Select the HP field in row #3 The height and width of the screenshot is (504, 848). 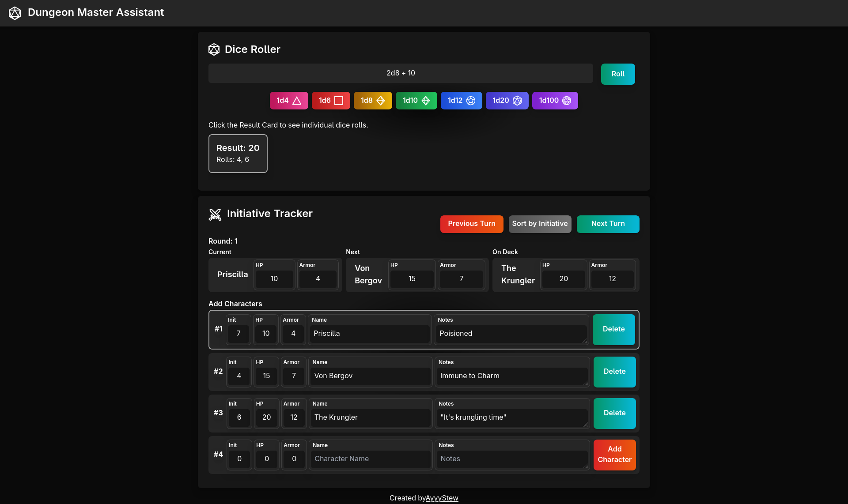coord(266,417)
